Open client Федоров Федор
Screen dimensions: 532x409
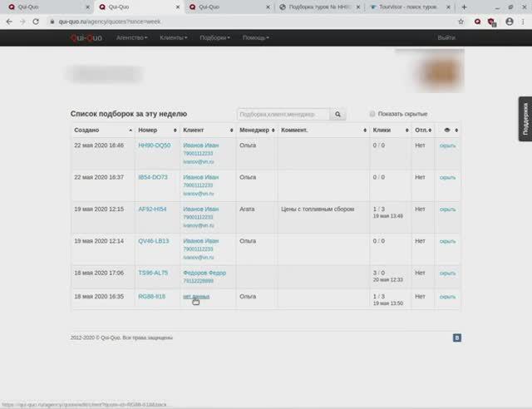click(x=204, y=273)
